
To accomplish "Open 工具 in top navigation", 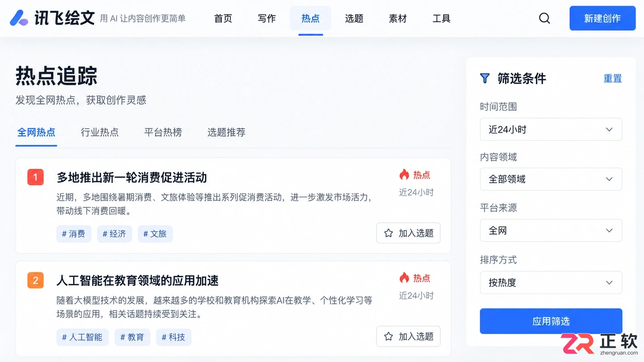I will pyautogui.click(x=441, y=18).
